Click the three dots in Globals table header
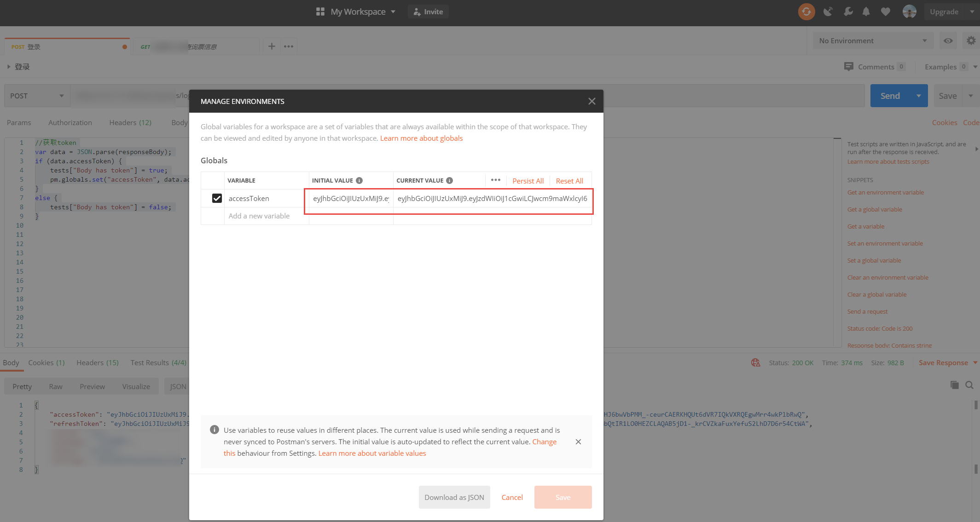 [495, 180]
